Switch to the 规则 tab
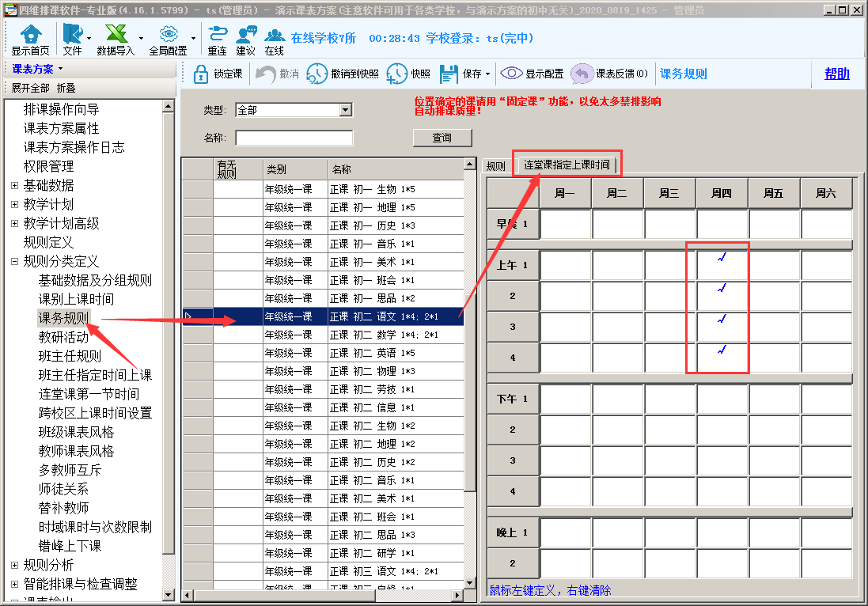 coord(495,166)
